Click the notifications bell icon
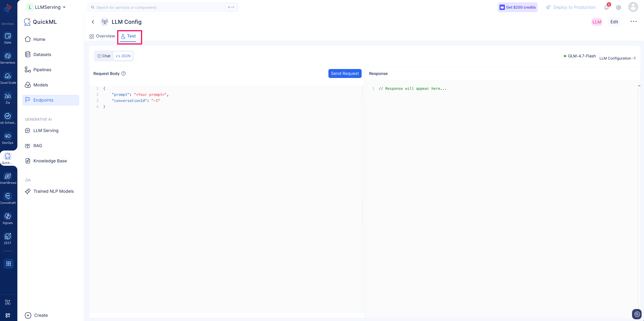The image size is (644, 321). (x=606, y=7)
